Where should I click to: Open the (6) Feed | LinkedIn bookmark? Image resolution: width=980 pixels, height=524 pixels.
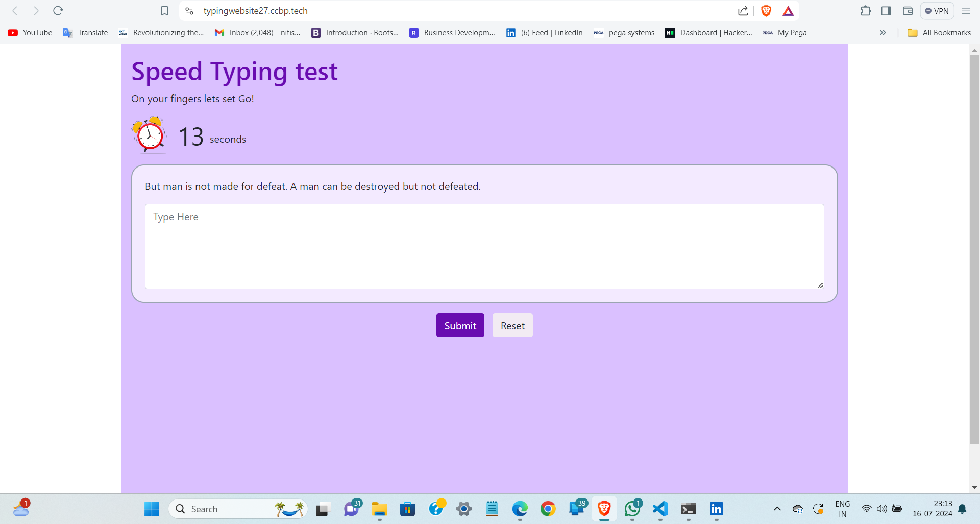544,33
